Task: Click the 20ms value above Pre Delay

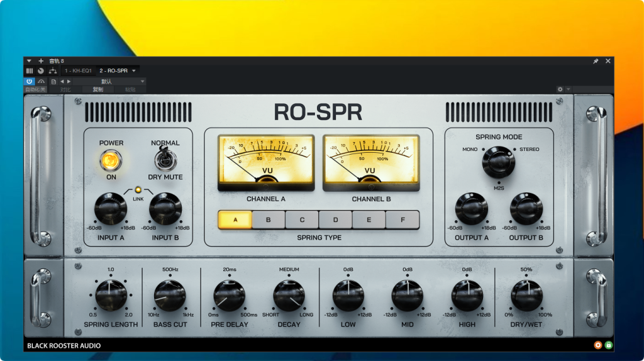Action: click(x=229, y=269)
